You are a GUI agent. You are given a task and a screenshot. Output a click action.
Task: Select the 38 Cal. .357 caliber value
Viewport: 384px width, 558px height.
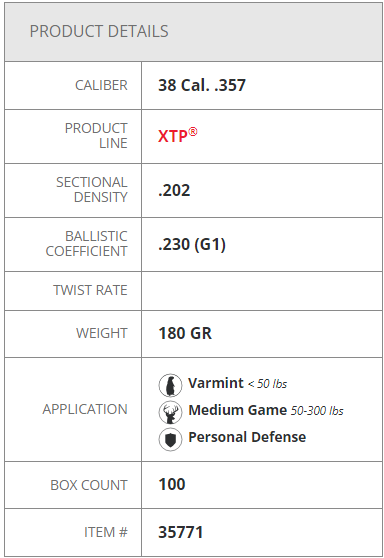pos(202,85)
